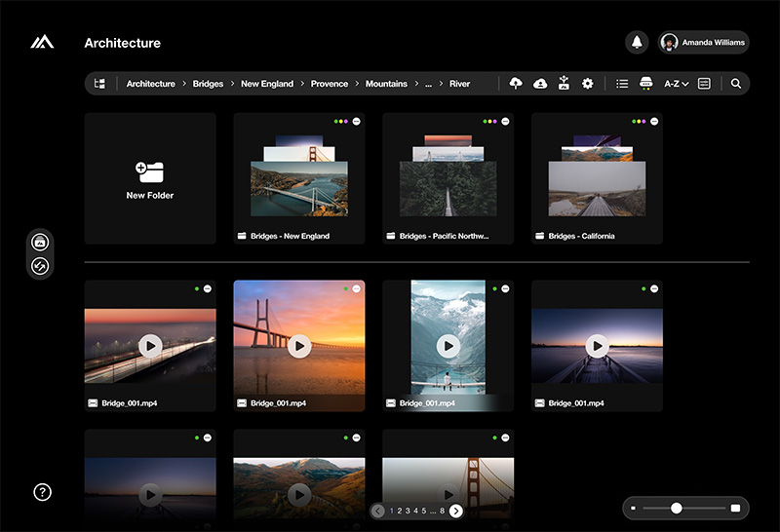The height and width of the screenshot is (532, 780).
Task: Select Bridges in the breadcrumb path
Action: [208, 84]
